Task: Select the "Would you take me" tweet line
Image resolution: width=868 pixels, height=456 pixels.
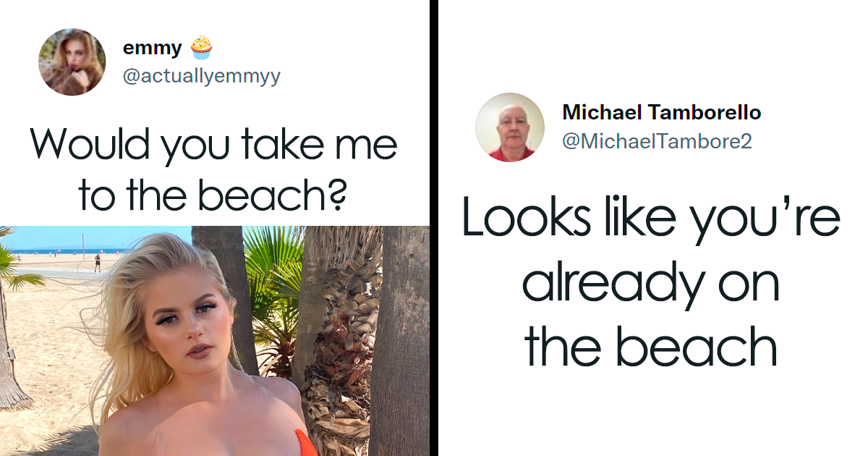Action: [214, 144]
